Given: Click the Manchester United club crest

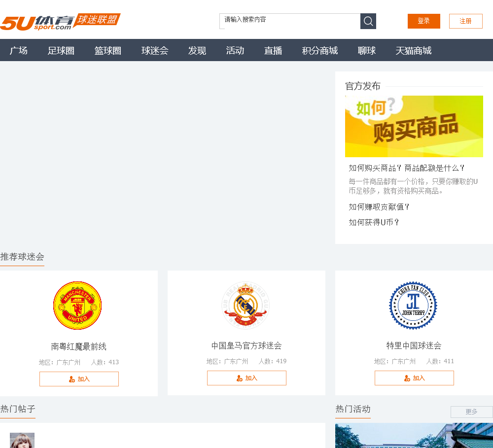Looking at the screenshot, I should [77, 305].
